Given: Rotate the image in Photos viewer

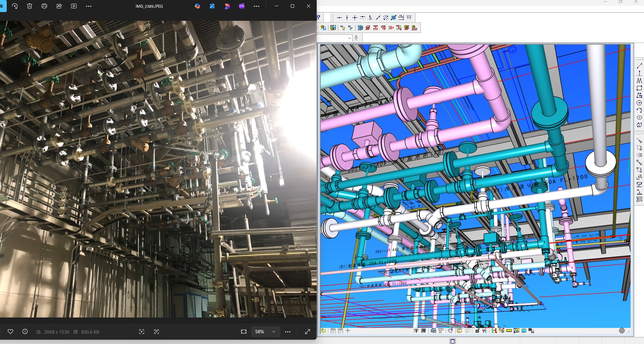Looking at the screenshot, I should [x=15, y=6].
